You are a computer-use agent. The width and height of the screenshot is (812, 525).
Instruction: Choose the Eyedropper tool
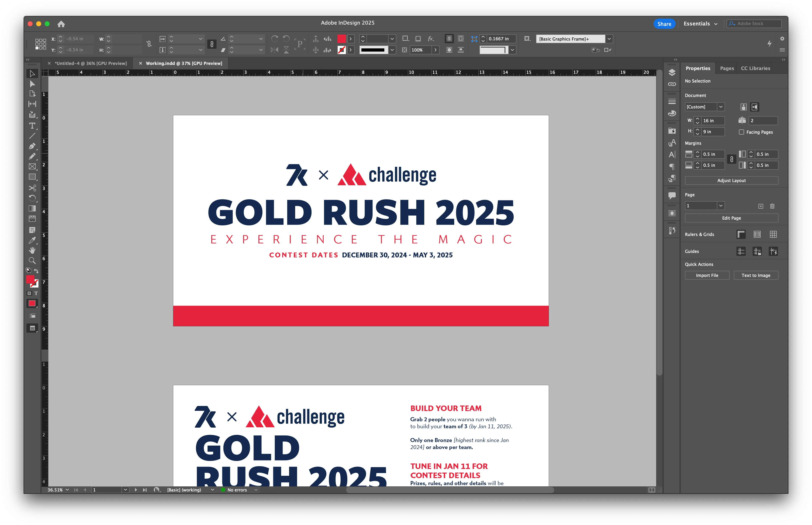[x=32, y=240]
